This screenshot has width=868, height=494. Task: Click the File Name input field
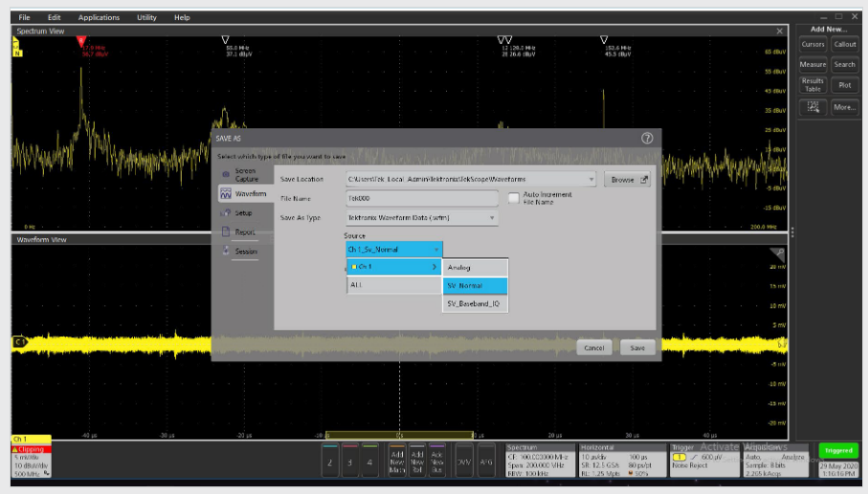point(422,199)
